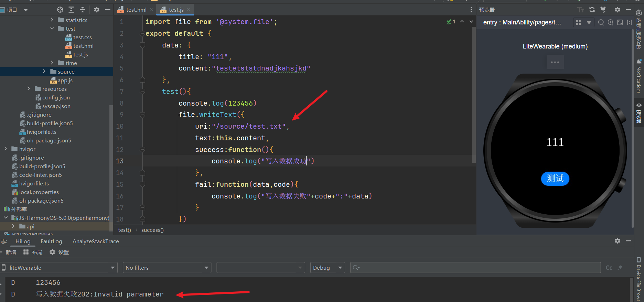Expand the hvigor folder
This screenshot has height=302, width=644.
click(6, 149)
